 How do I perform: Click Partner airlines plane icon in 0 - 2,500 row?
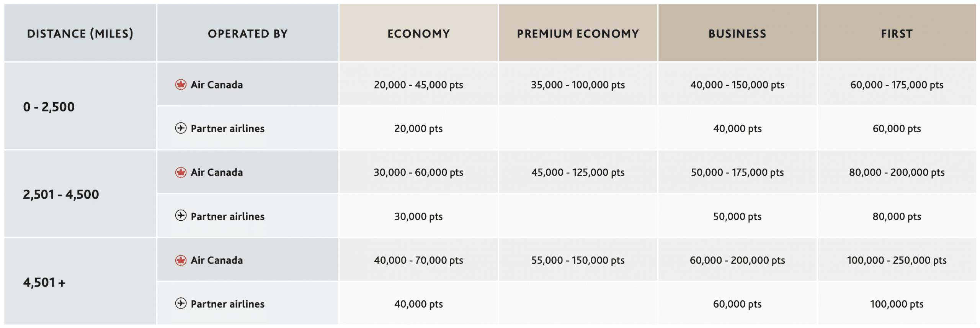point(181,128)
